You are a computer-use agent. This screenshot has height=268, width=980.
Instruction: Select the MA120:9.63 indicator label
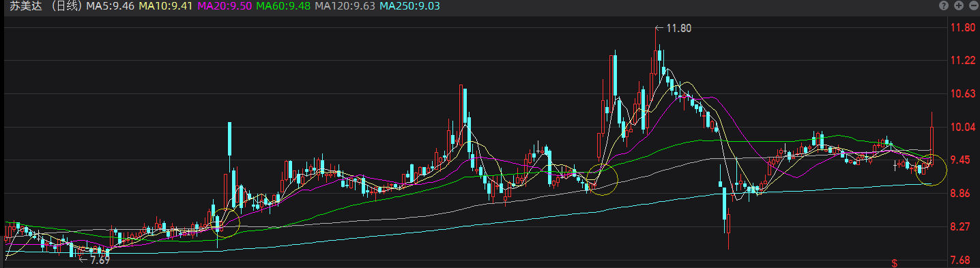[x=345, y=6]
